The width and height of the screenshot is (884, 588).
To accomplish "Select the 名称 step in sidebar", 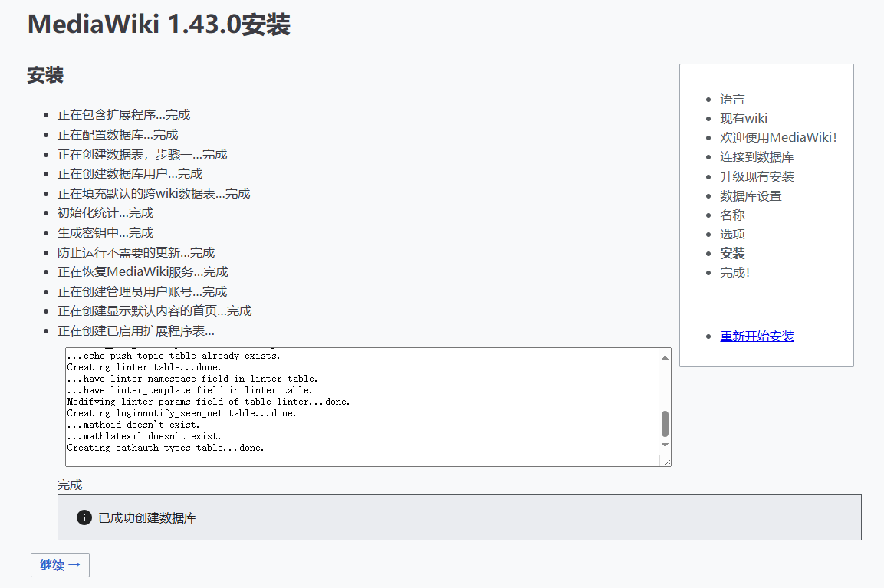I will 731,215.
